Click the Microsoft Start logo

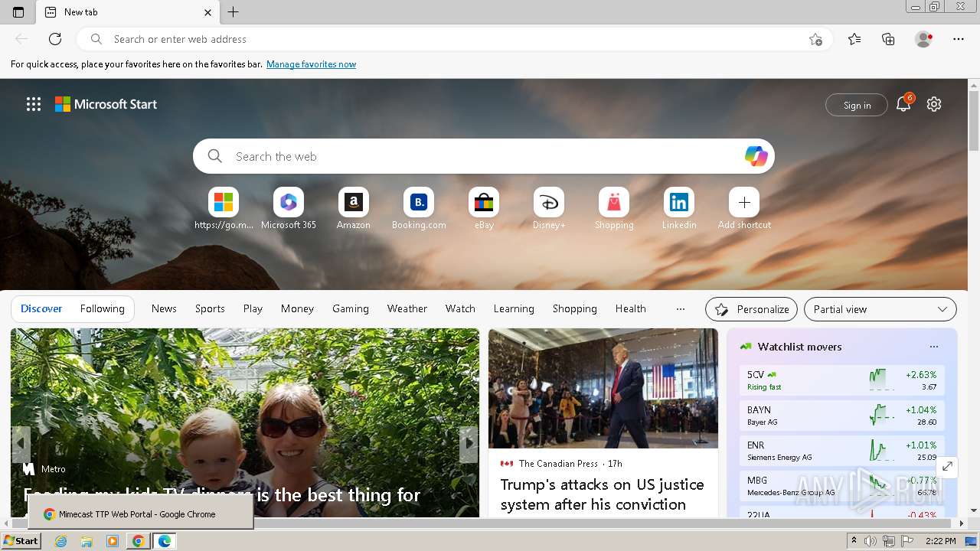106,104
